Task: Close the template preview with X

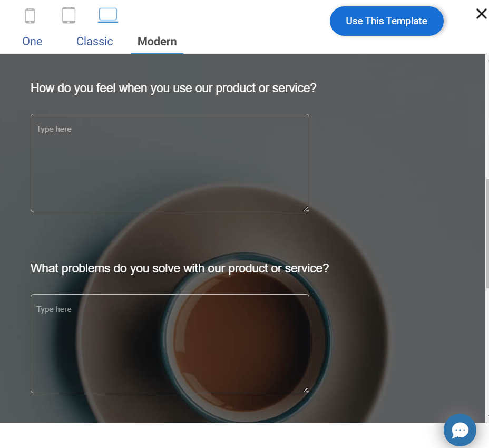Action: tap(482, 14)
